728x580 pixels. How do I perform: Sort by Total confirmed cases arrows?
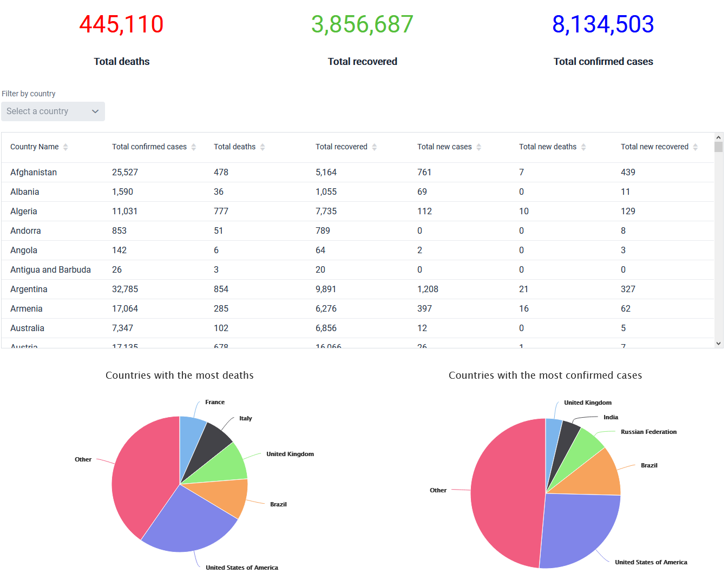(194, 147)
